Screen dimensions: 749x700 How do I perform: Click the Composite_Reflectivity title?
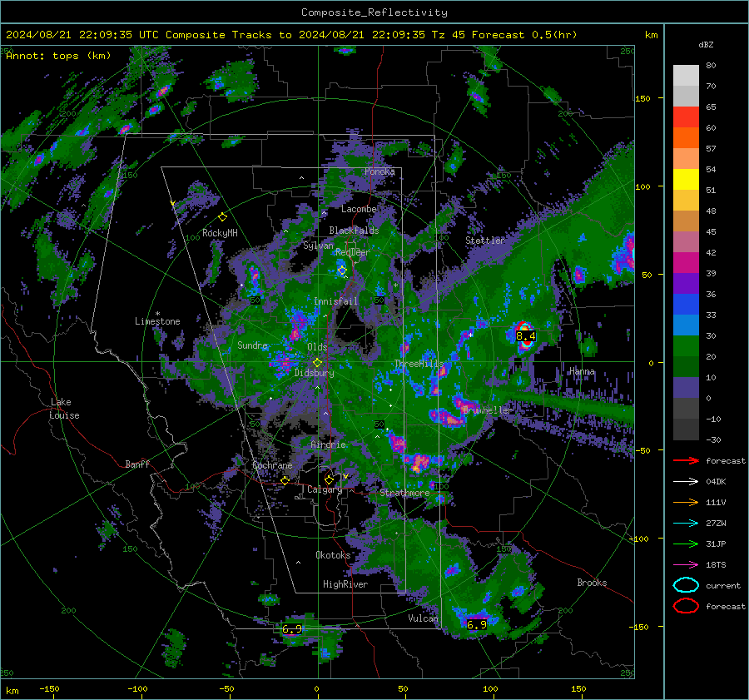374,12
